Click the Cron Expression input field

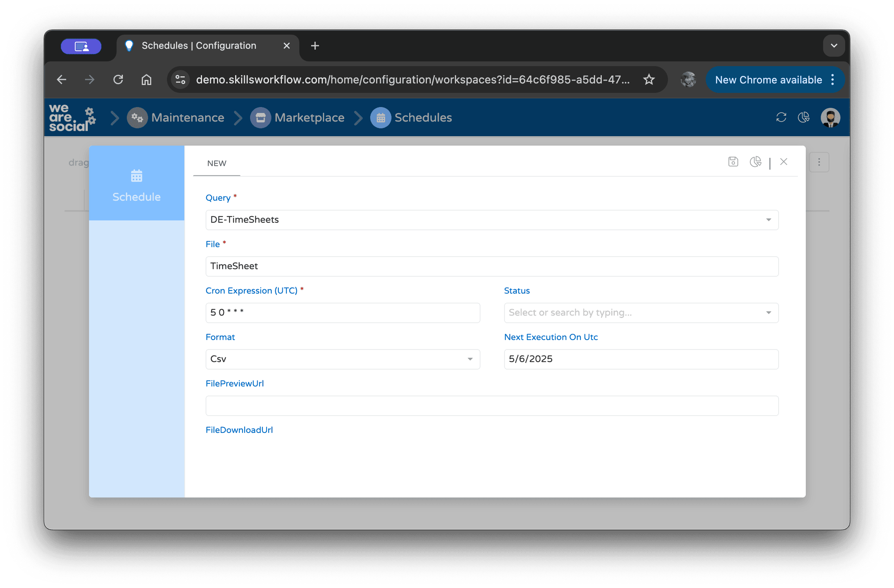click(x=343, y=312)
